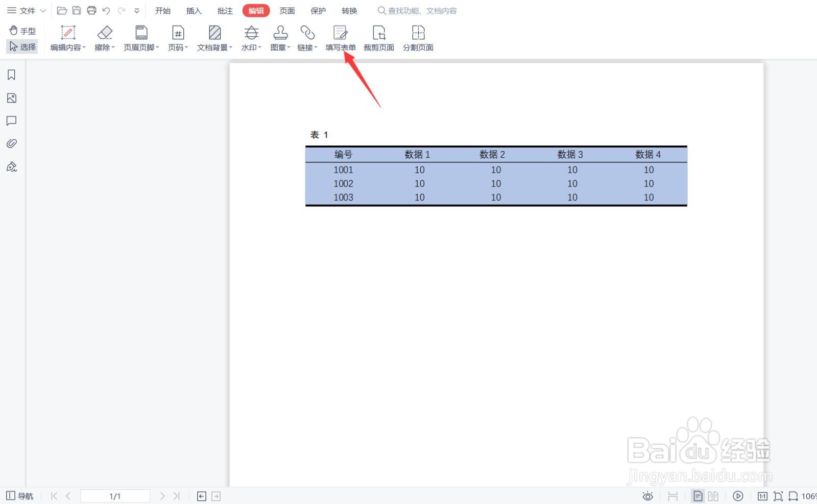Viewport: 817px width, 504px height.
Task: Toggle the 导航 navigation pane
Action: pyautogui.click(x=19, y=496)
